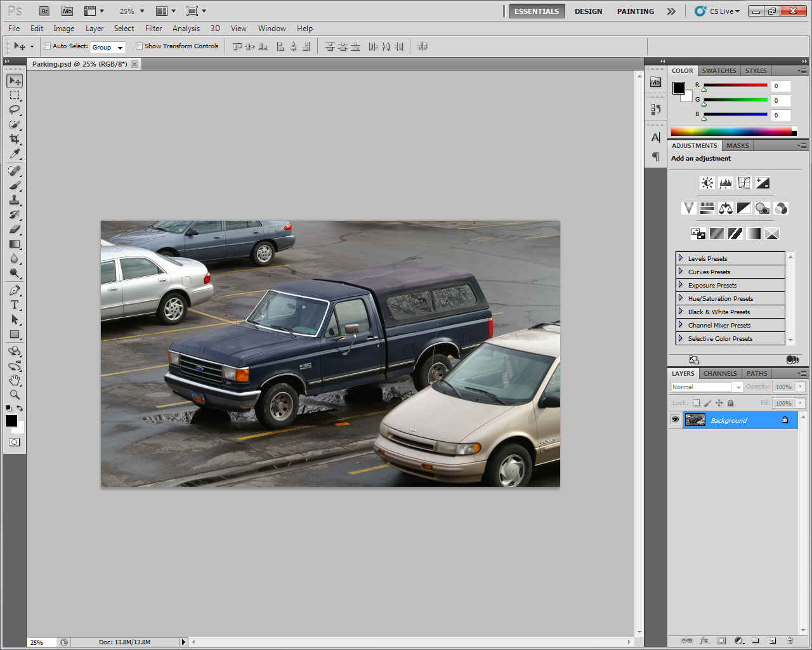Activate the Zoom tool in toolbox

click(x=15, y=395)
